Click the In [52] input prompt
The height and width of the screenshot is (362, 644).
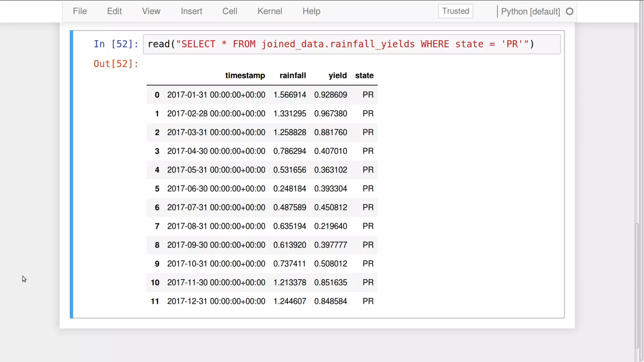pos(116,44)
